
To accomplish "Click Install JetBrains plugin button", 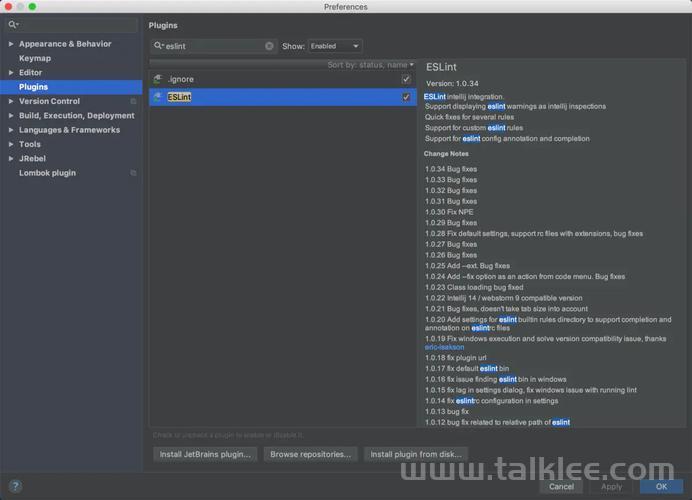I will pyautogui.click(x=205, y=454).
